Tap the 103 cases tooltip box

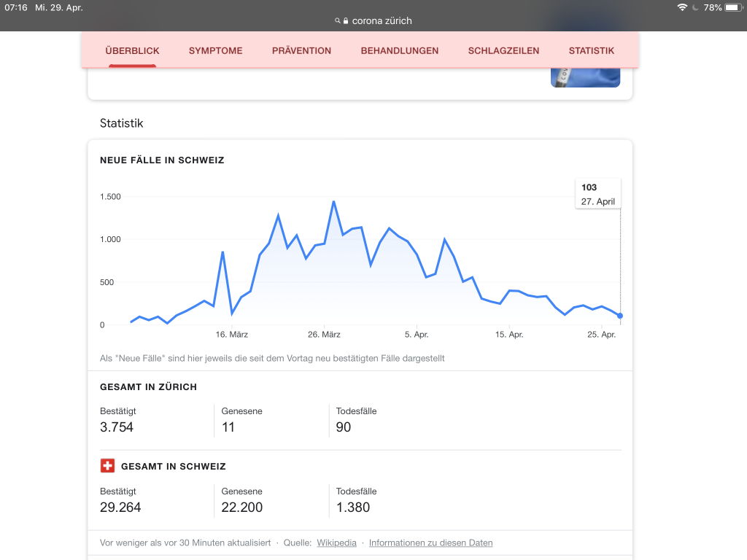[x=598, y=194]
